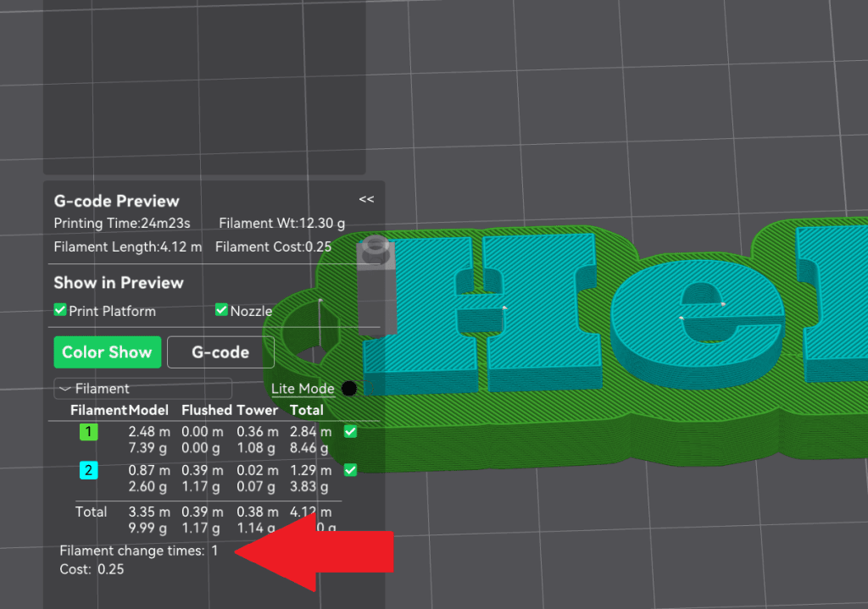Click the green Color Show button
The width and height of the screenshot is (868, 609).
pos(107,352)
